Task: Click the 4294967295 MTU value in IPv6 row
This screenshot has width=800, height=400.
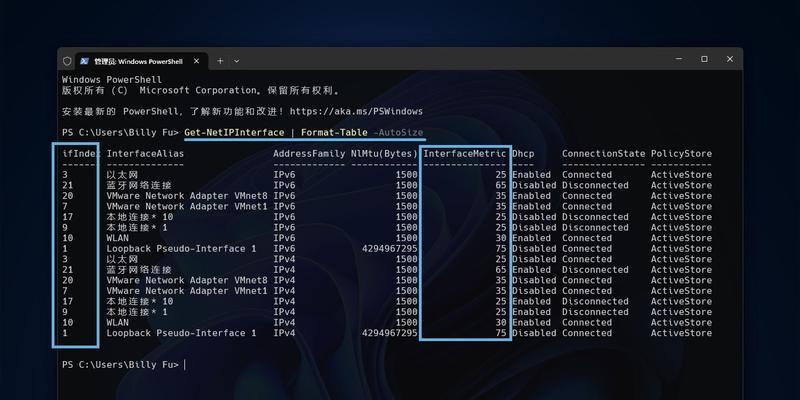Action: pos(390,249)
